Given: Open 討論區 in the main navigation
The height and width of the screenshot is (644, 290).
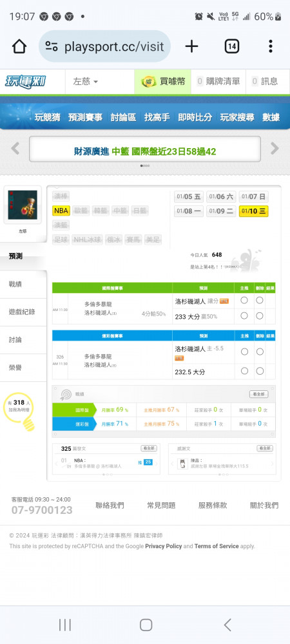Looking at the screenshot, I should pyautogui.click(x=123, y=117).
